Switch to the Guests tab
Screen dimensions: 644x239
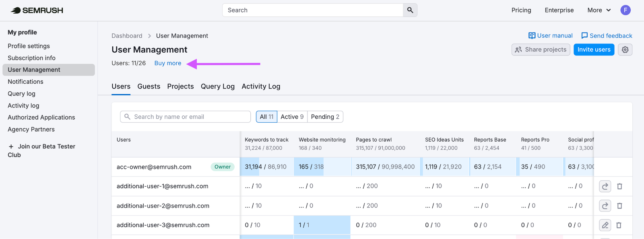pyautogui.click(x=149, y=86)
